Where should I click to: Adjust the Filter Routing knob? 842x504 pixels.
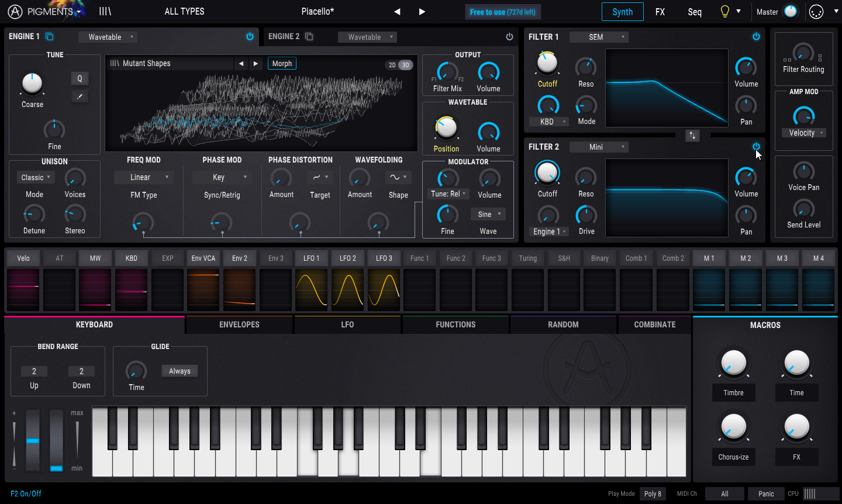point(803,53)
